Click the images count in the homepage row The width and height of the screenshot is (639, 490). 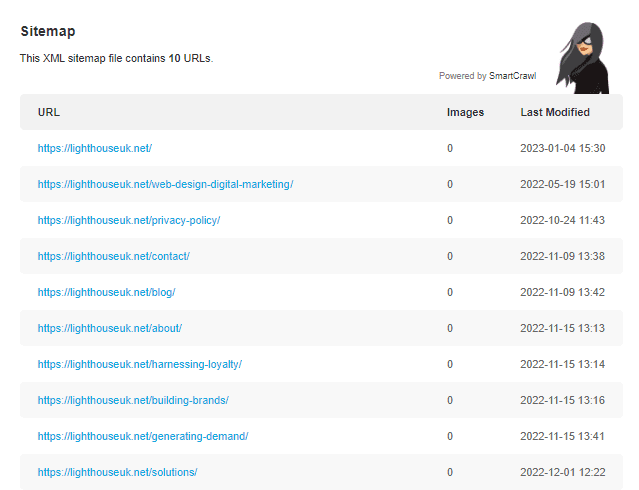pyautogui.click(x=450, y=148)
